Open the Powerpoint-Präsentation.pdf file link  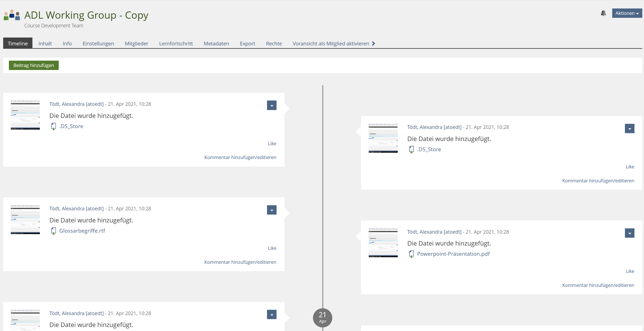(453, 254)
